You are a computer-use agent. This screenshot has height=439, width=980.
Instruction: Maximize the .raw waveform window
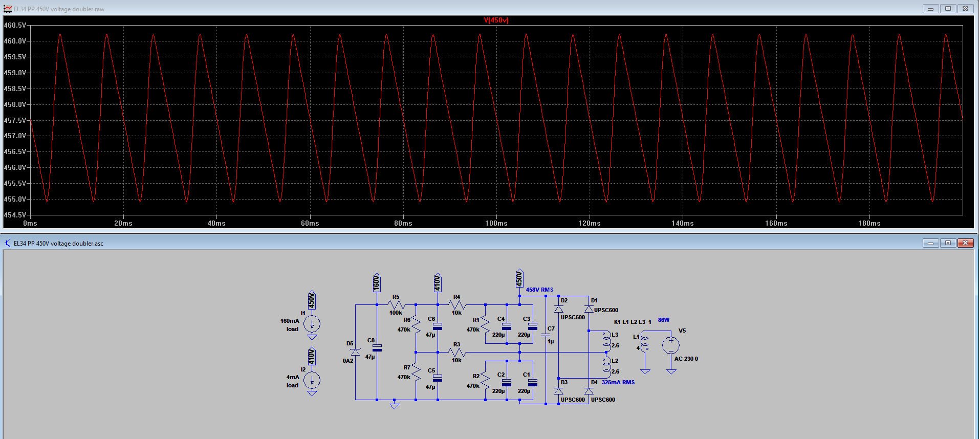pyautogui.click(x=948, y=9)
